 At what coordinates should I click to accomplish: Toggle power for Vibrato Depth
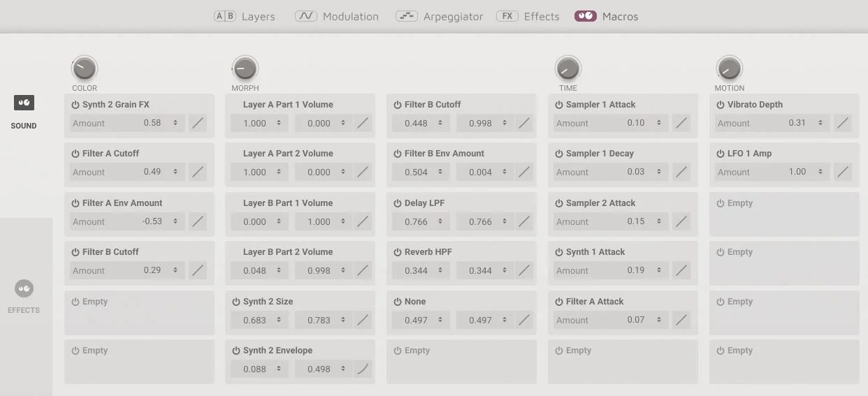tap(721, 105)
